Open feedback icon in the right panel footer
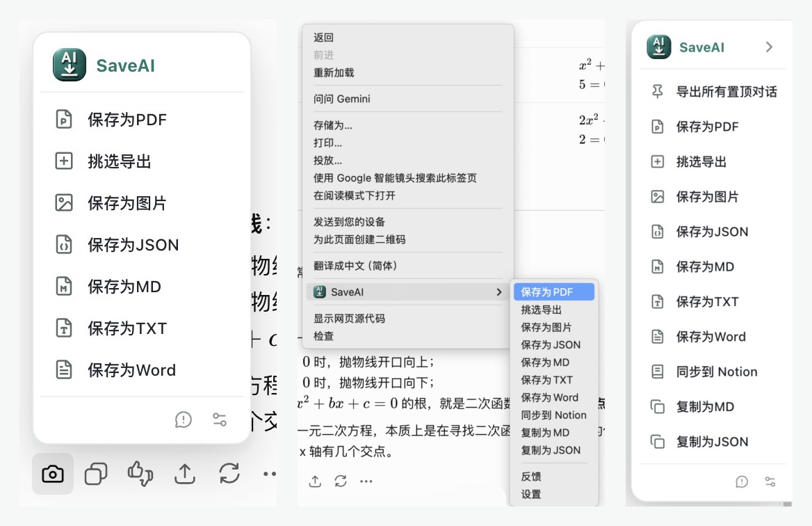This screenshot has height=526, width=812. point(742,482)
